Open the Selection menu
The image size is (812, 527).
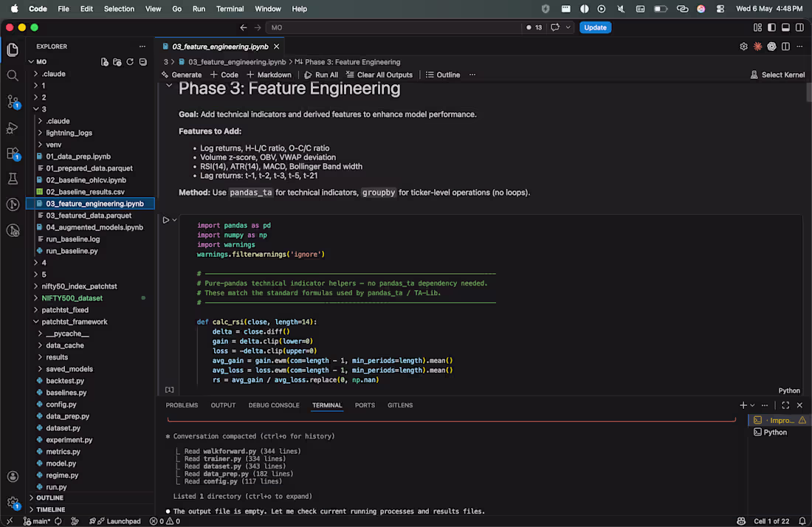(x=119, y=9)
